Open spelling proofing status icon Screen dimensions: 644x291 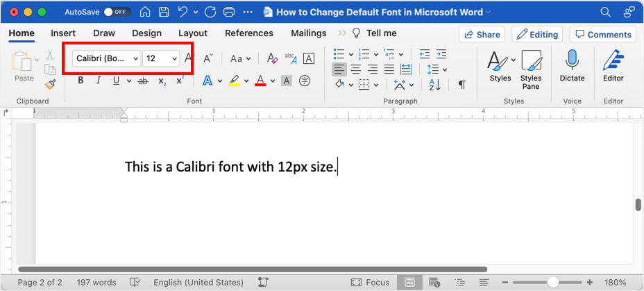coord(135,283)
